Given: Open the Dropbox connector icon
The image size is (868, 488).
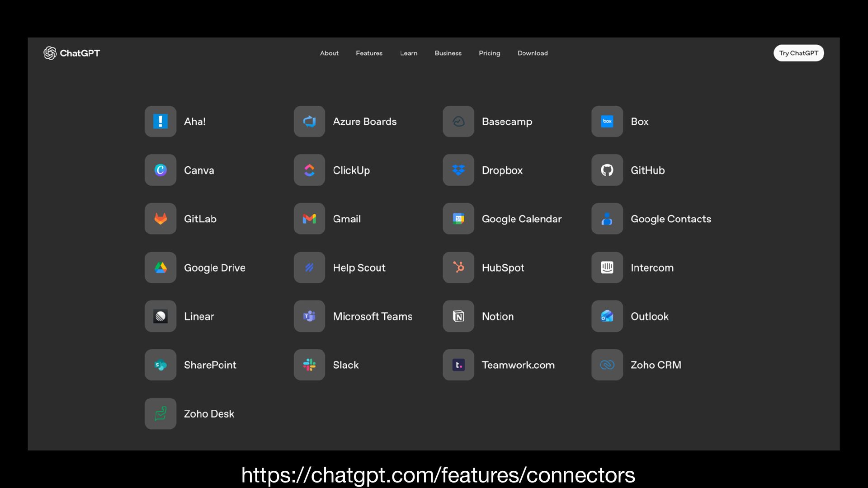Looking at the screenshot, I should (458, 170).
